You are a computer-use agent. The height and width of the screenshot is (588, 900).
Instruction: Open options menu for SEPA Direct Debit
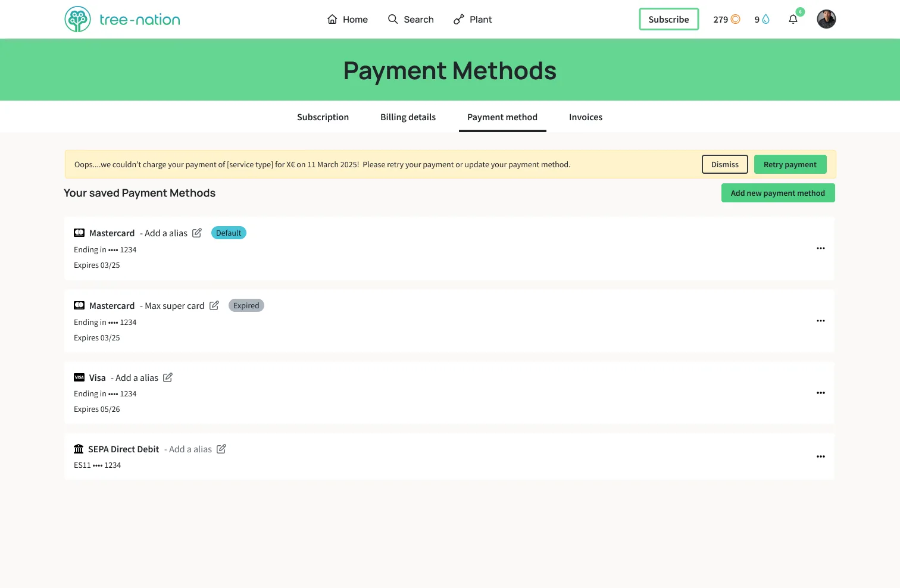tap(821, 456)
